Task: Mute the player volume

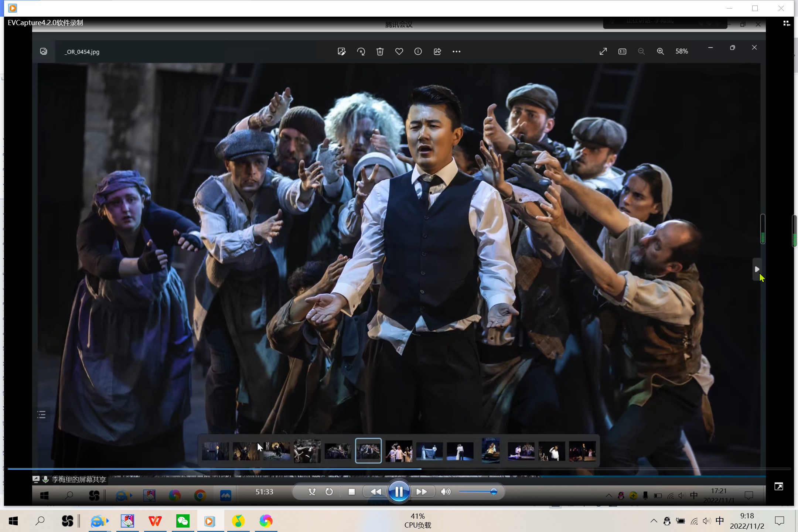Action: point(446,492)
